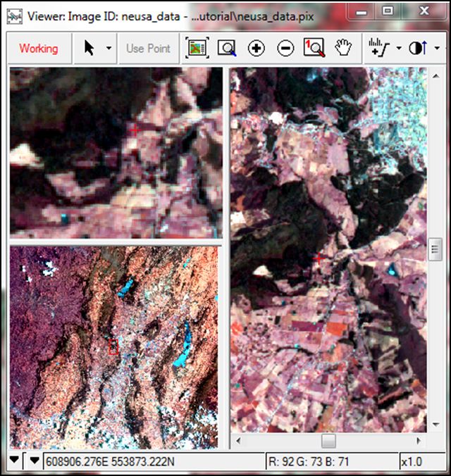Minimize the Viewer window
This screenshot has height=476, width=451.
point(361,11)
